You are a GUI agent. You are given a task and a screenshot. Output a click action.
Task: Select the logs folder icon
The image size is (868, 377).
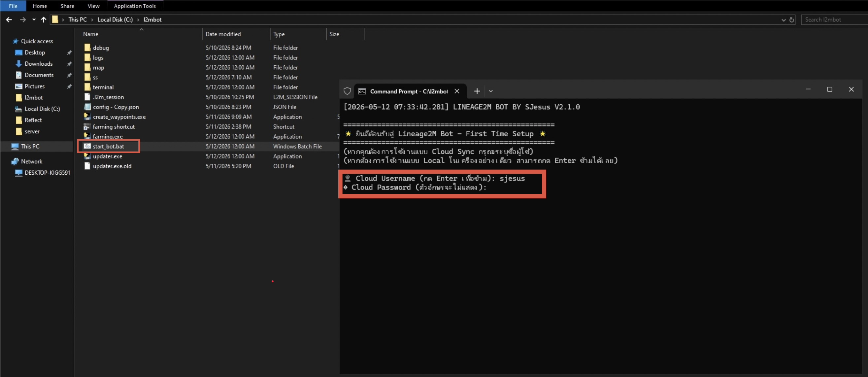87,57
